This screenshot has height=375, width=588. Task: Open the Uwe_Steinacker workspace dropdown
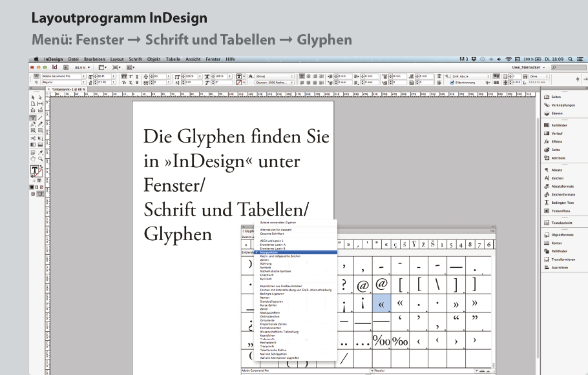pos(529,67)
